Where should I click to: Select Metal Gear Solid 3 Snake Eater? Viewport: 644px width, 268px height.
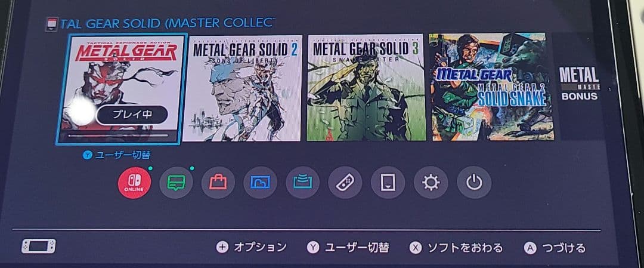(367, 88)
